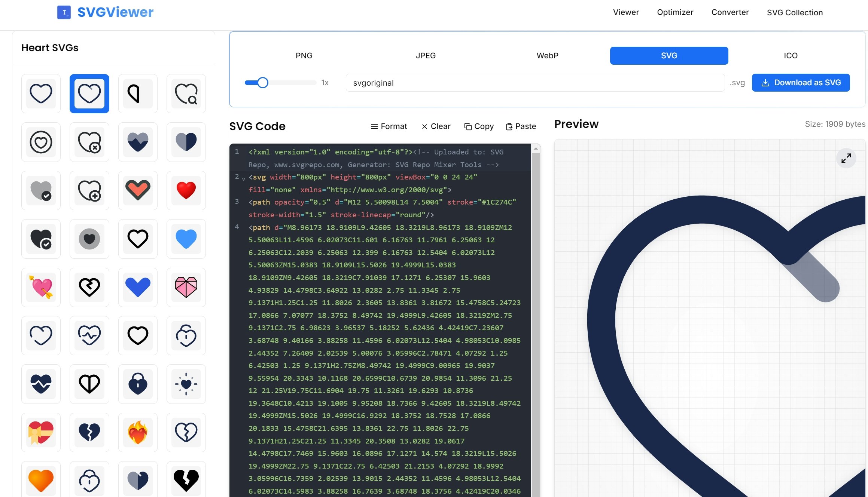Select the heartbeat pulse heart icon
This screenshot has width=868, height=497.
tap(89, 335)
